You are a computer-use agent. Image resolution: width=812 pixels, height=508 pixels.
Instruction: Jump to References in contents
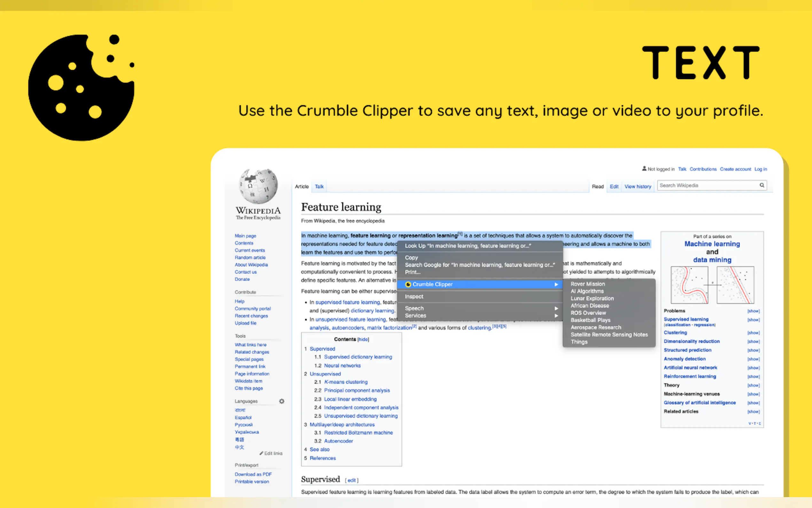pyautogui.click(x=323, y=458)
